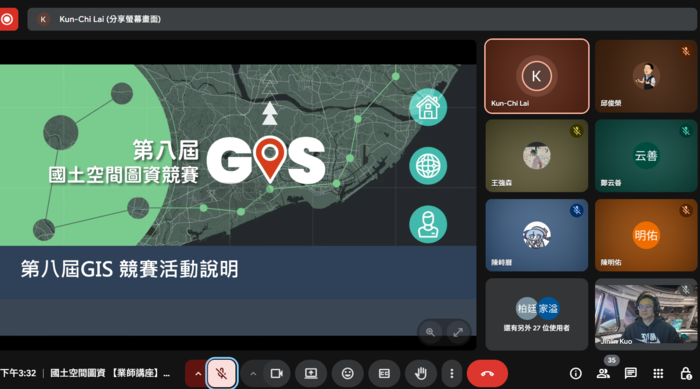Image resolution: width=700 pixels, height=389 pixels.
Task: Click the person icon on the slide
Action: pyautogui.click(x=428, y=224)
